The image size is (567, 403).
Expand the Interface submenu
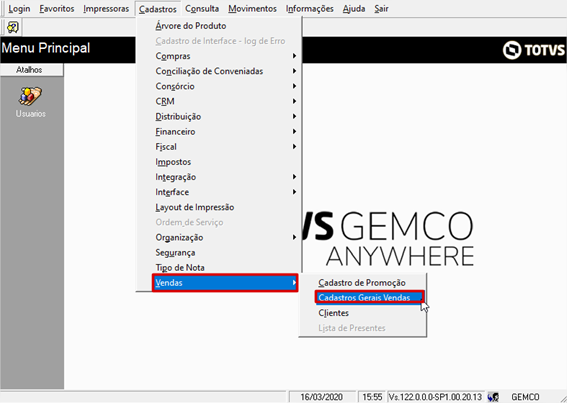(218, 192)
